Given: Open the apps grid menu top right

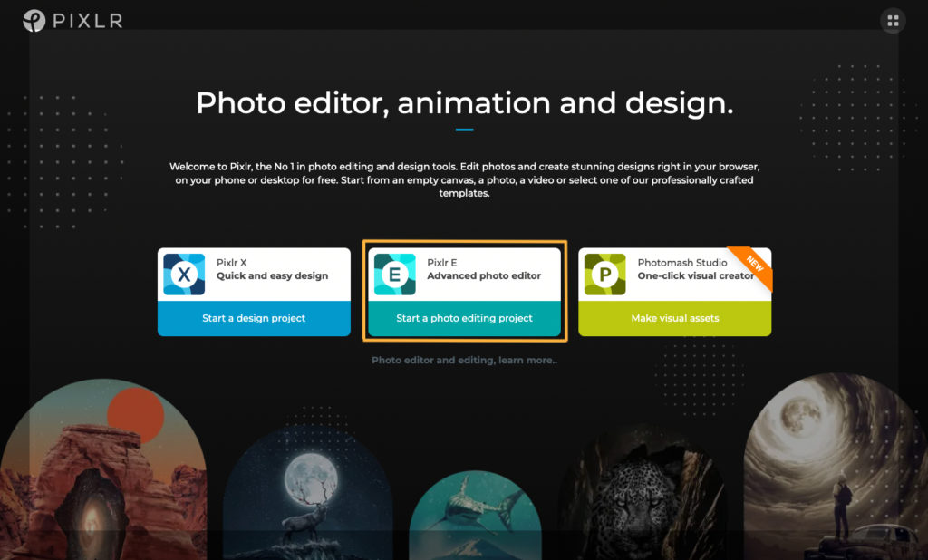Looking at the screenshot, I should point(893,20).
